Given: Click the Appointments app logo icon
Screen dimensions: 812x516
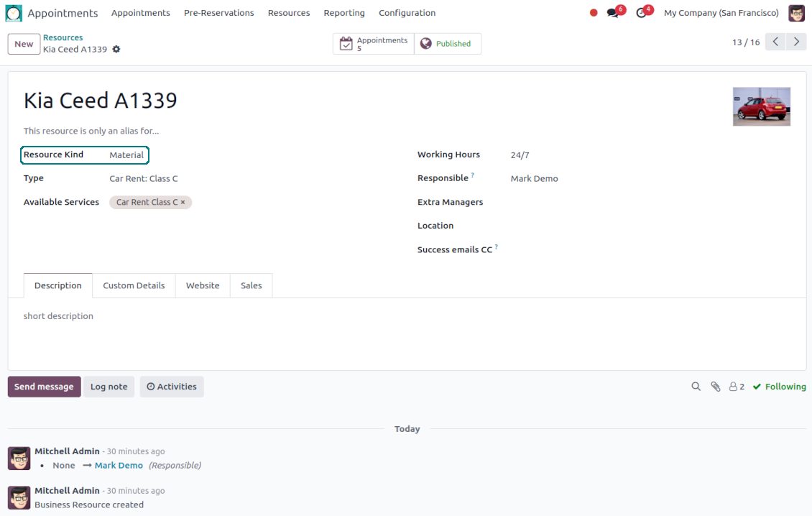Looking at the screenshot, I should [x=14, y=13].
